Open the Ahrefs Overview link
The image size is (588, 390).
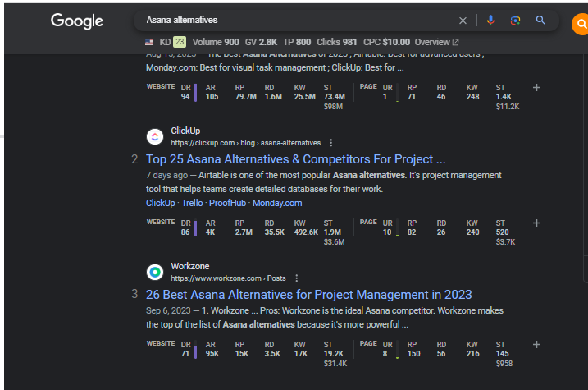(436, 42)
